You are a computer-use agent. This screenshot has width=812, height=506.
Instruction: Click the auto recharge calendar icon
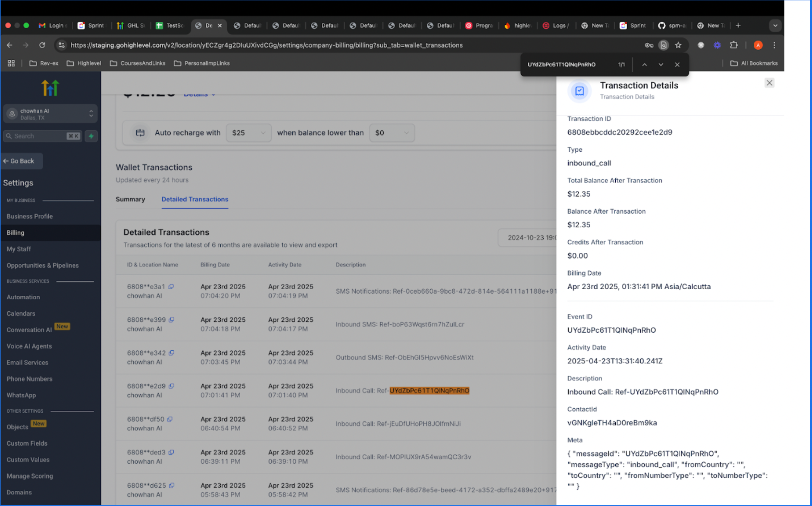tap(140, 133)
